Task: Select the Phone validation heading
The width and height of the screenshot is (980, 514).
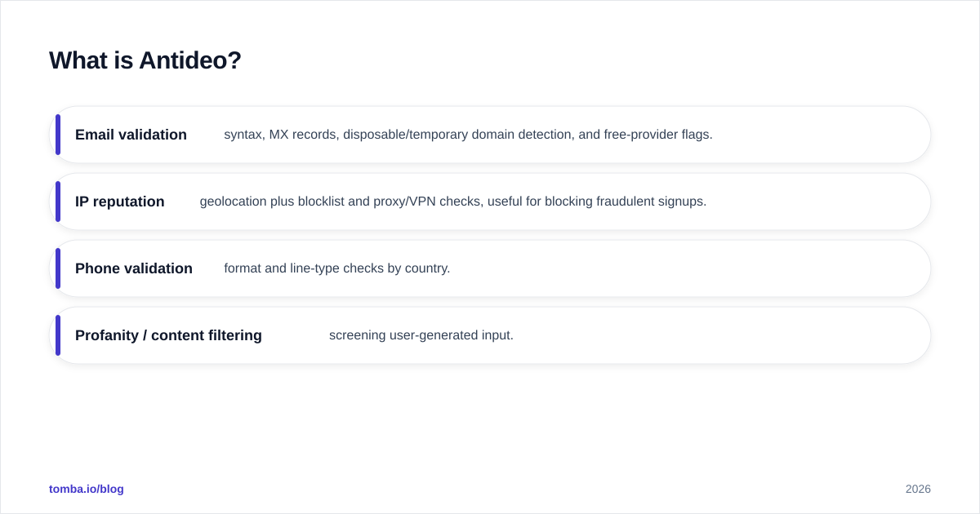Action: 134,268
